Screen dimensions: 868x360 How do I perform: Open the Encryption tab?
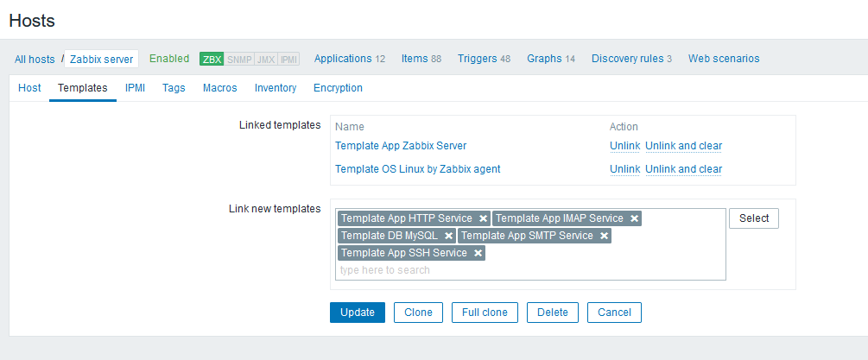pyautogui.click(x=338, y=88)
